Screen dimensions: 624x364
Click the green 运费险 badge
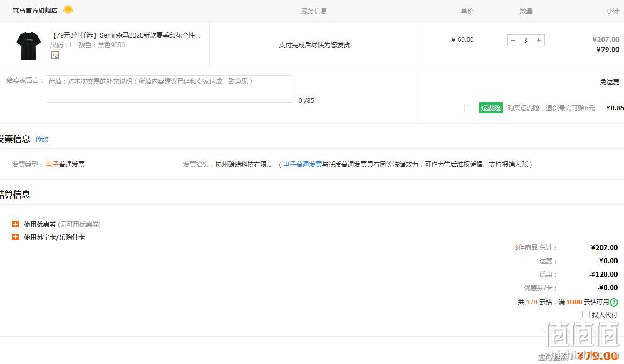[x=491, y=108]
